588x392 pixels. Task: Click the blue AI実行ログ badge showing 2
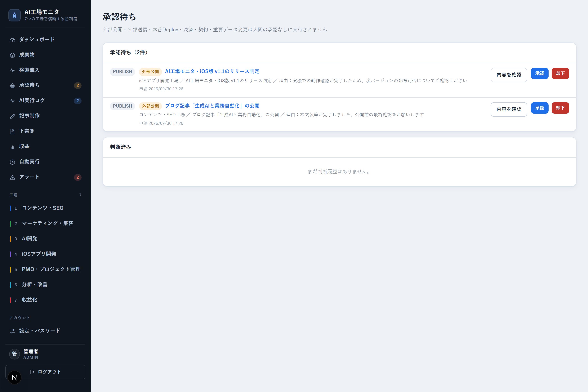(x=78, y=101)
